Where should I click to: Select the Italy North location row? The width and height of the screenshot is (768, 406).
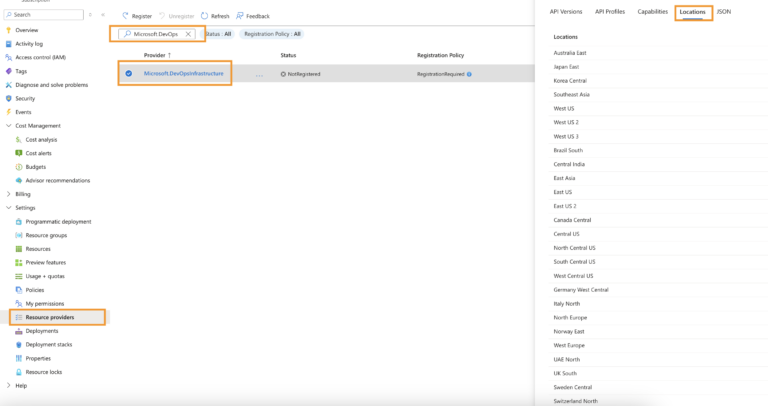(658, 304)
